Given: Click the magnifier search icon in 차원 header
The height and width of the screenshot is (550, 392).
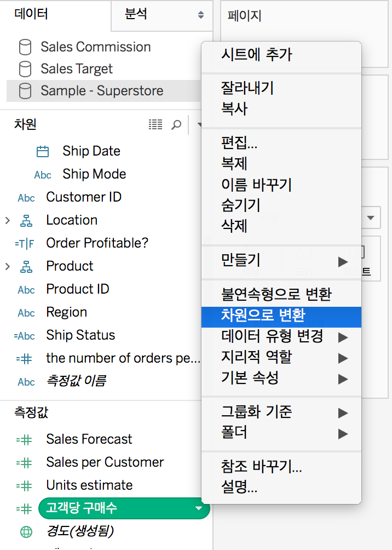Looking at the screenshot, I should [x=176, y=124].
